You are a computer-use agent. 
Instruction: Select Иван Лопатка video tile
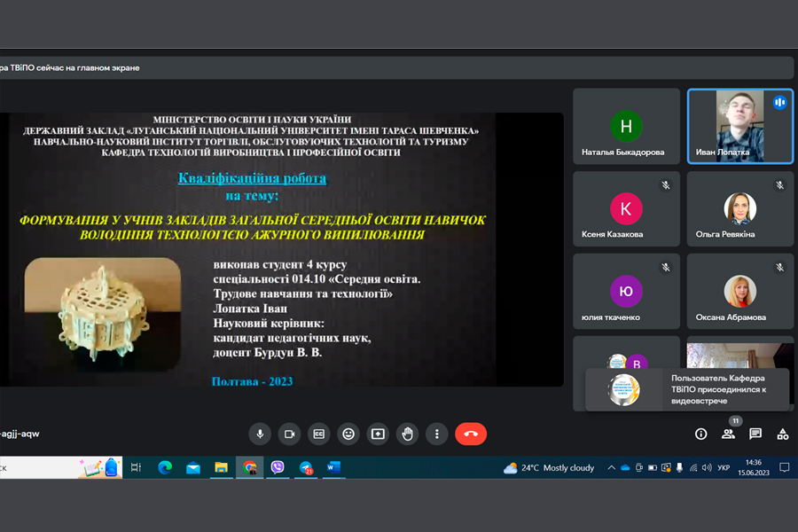(x=740, y=126)
